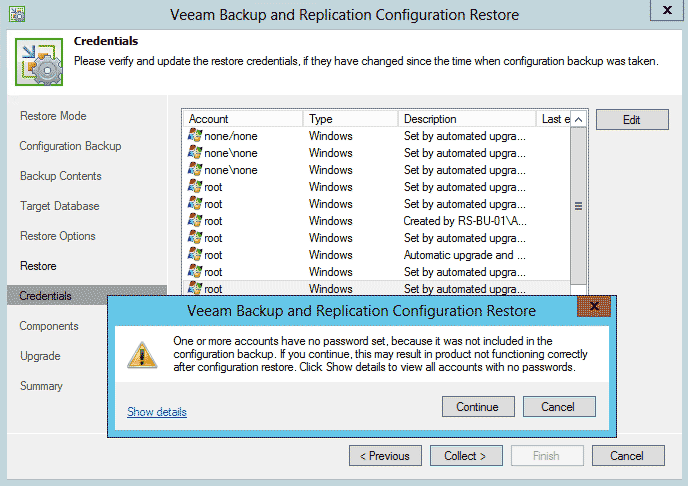Viewport: 688px width, 486px height.
Task: Click the Edit button
Action: 632,120
